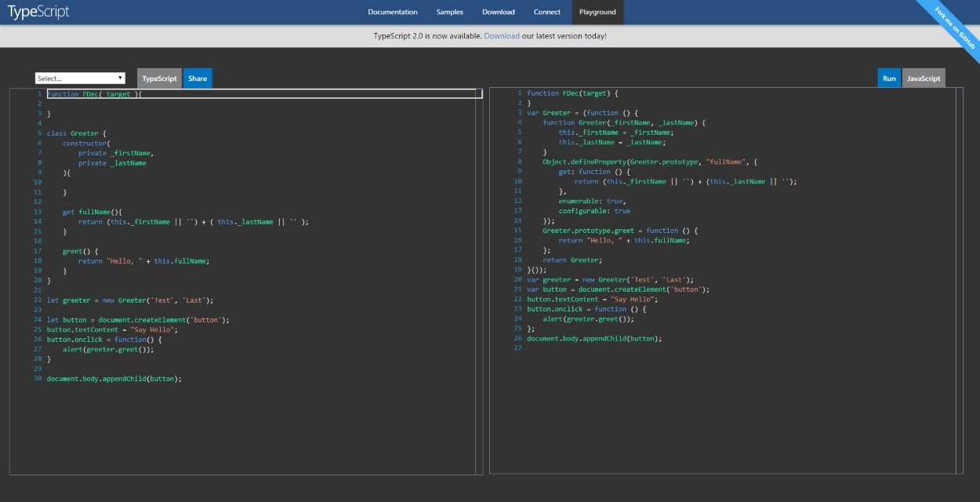980x502 pixels.
Task: Click the TypeScript editor's vertical scrollbar
Action: click(x=479, y=282)
